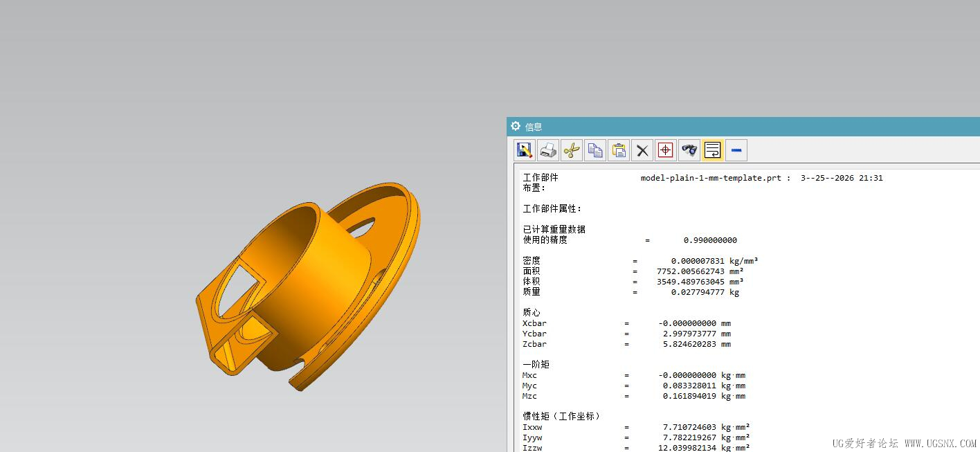This screenshot has height=452, width=980.
Task: Click the precision value 0.990000000
Action: [x=710, y=240]
